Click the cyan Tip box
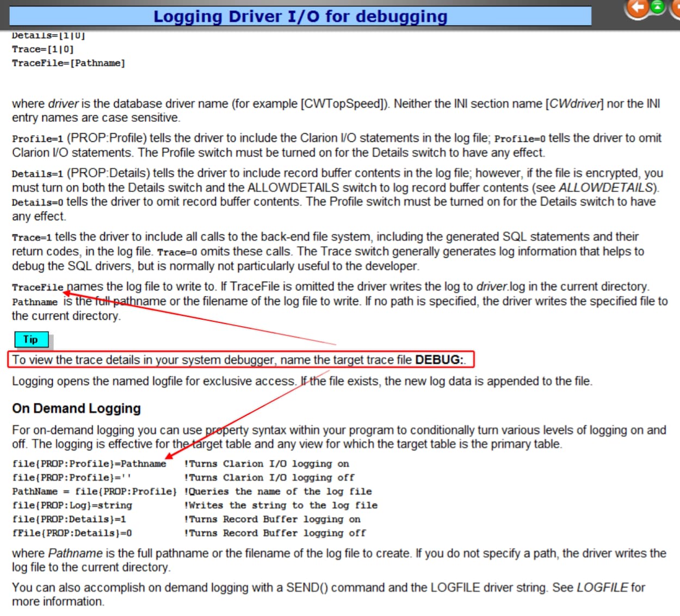680x616 pixels. click(x=31, y=340)
